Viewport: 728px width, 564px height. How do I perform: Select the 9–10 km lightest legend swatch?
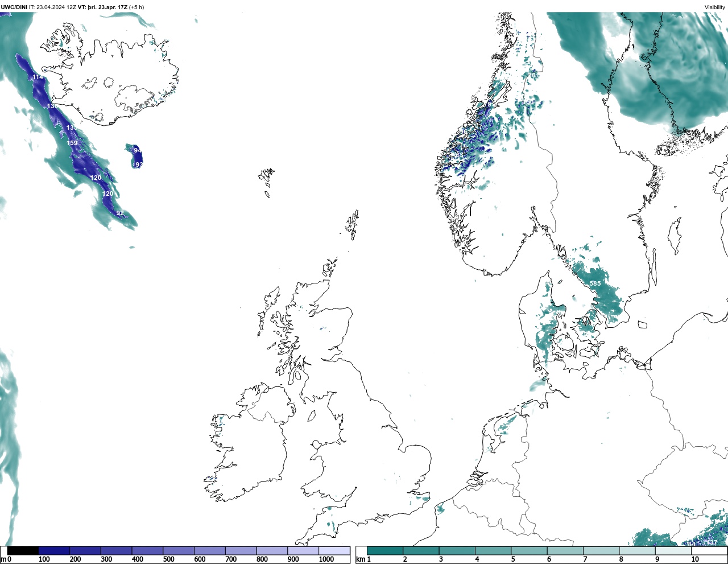(673, 551)
